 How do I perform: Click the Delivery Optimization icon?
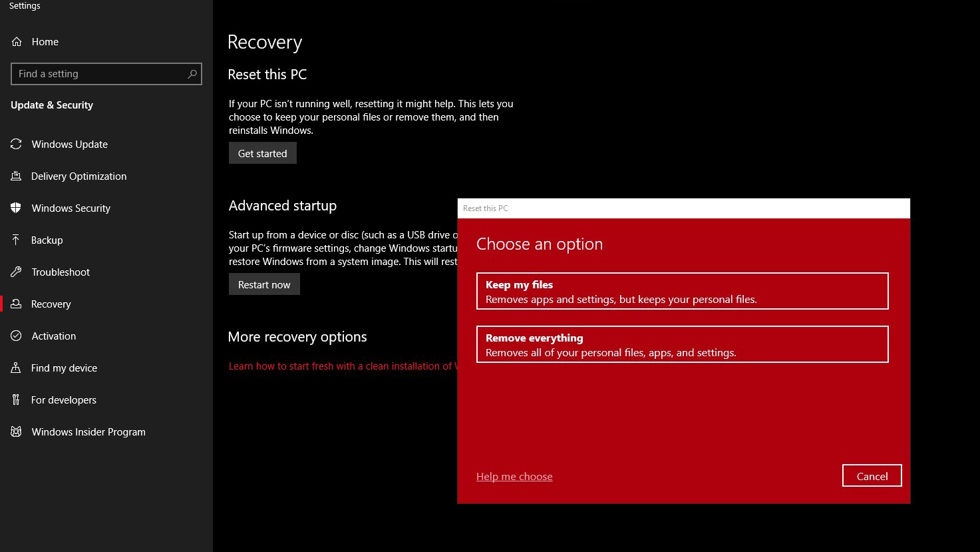[17, 176]
